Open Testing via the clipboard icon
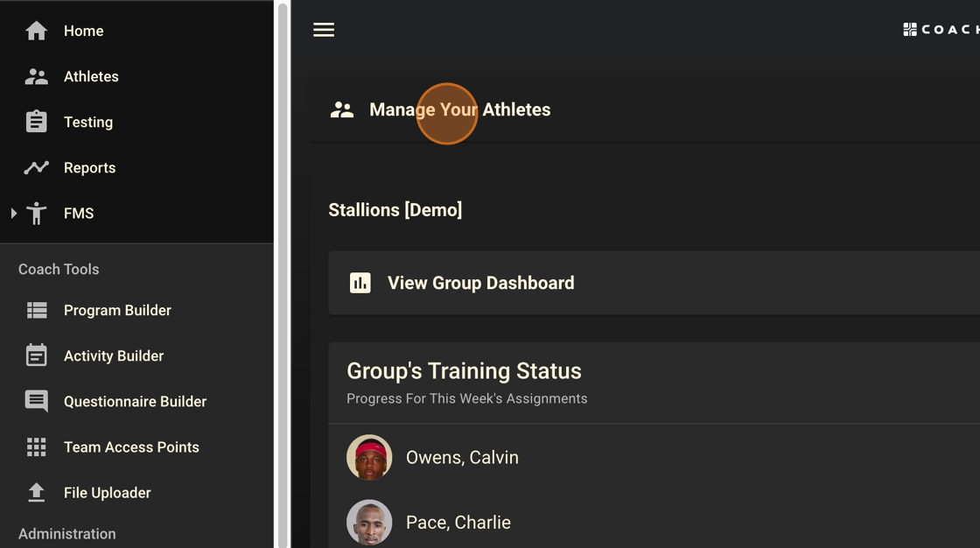Screen dimensions: 980x548 click(x=36, y=122)
